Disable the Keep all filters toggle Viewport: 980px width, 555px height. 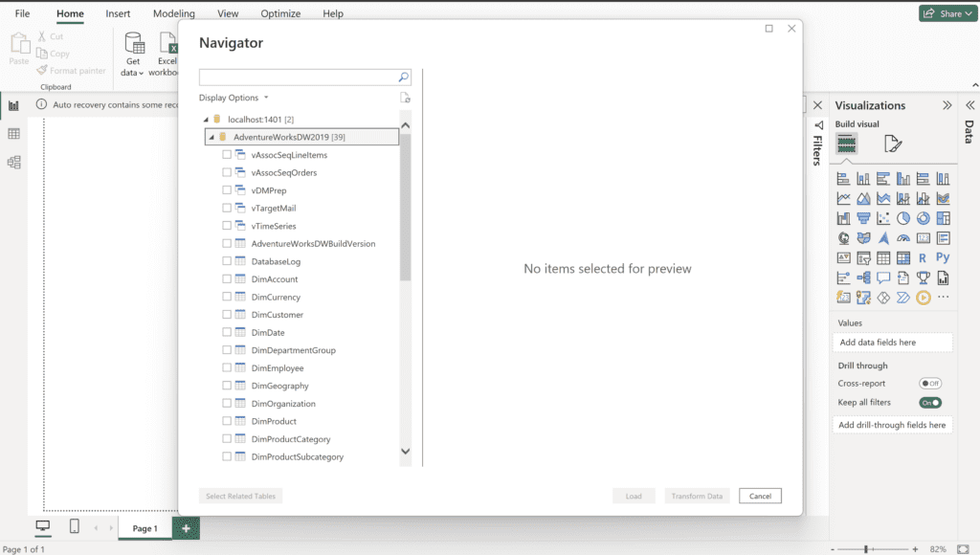click(929, 403)
